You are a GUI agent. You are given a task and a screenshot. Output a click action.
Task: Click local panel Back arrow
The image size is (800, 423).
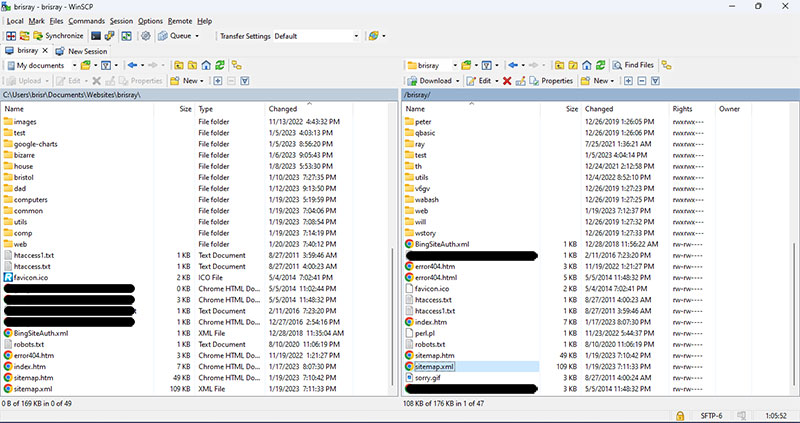(x=132, y=65)
